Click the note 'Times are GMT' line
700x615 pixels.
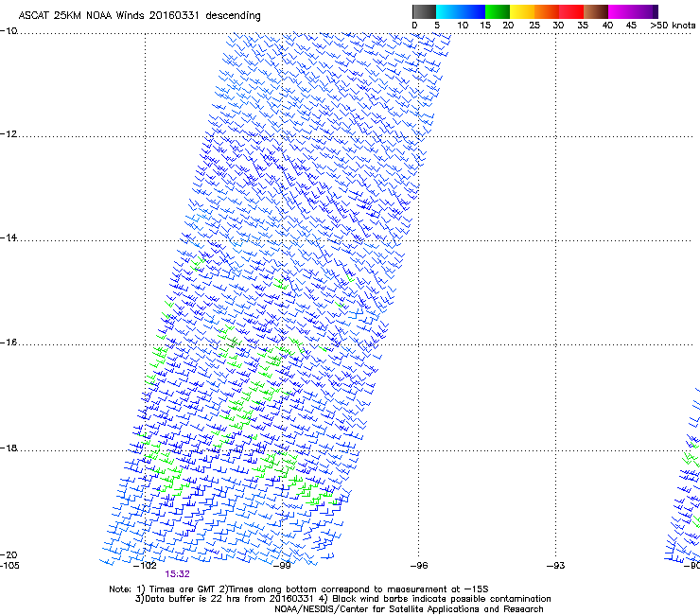299,589
